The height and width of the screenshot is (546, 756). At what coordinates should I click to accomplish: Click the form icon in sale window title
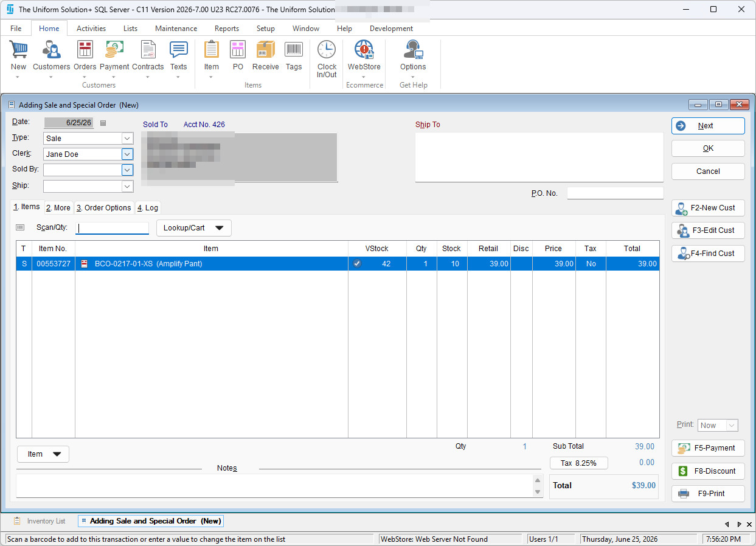[x=12, y=105]
